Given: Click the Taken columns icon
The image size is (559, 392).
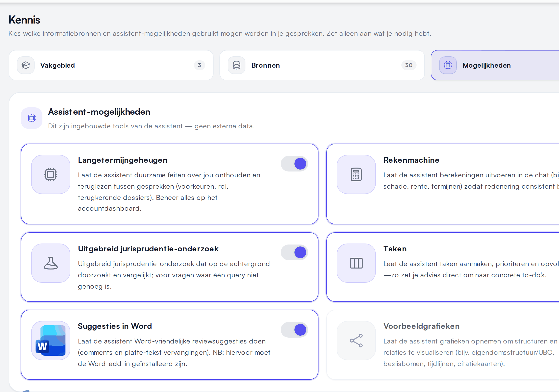Looking at the screenshot, I should (x=356, y=263).
